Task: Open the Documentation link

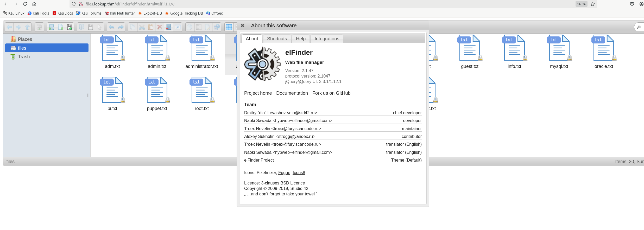Action: (x=292, y=93)
